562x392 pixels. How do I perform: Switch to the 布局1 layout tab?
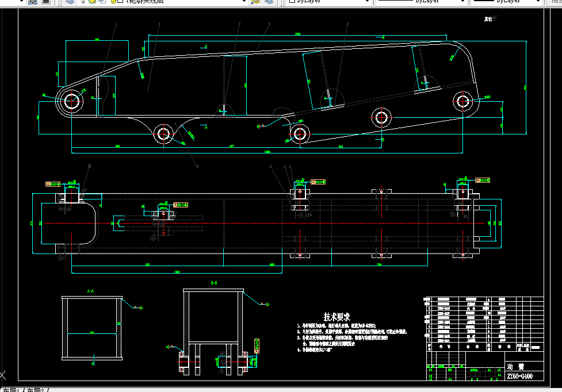(x=11, y=390)
